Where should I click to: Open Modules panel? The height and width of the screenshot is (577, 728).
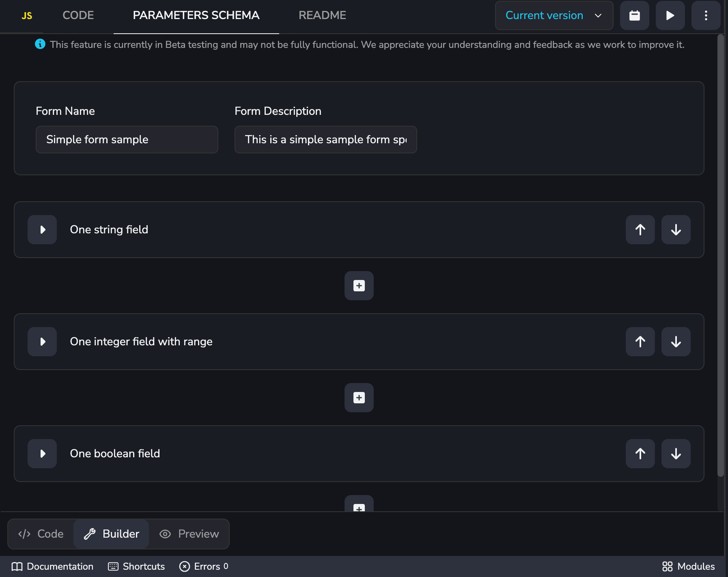689,566
